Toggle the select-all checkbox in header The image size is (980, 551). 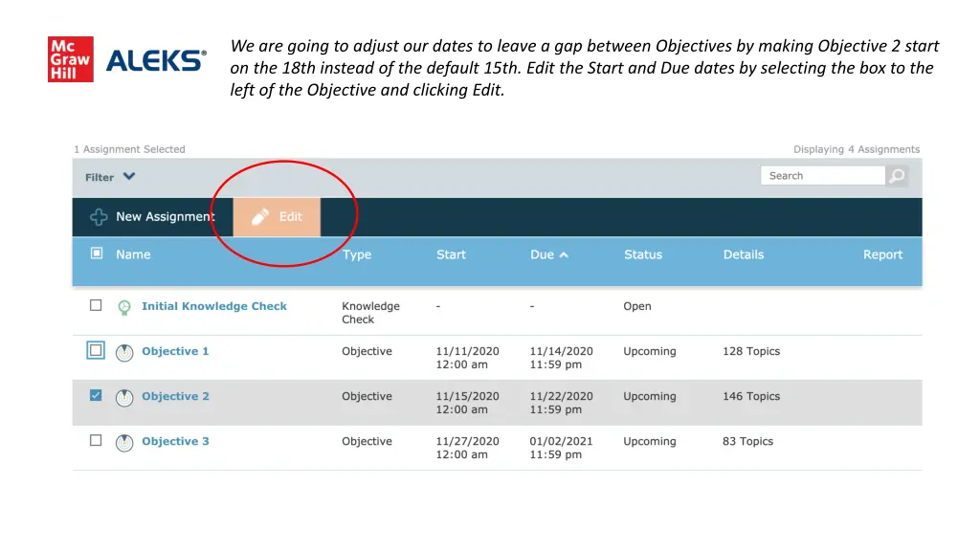97,253
